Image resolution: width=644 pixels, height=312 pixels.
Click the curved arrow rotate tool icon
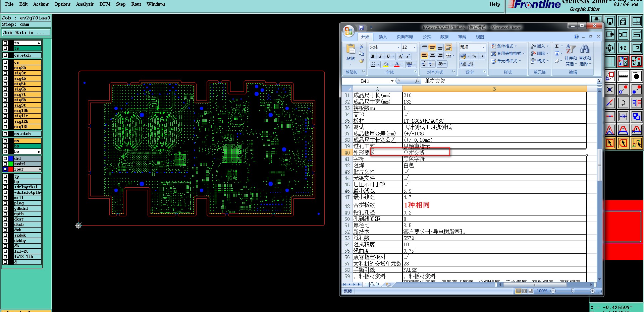[623, 103]
